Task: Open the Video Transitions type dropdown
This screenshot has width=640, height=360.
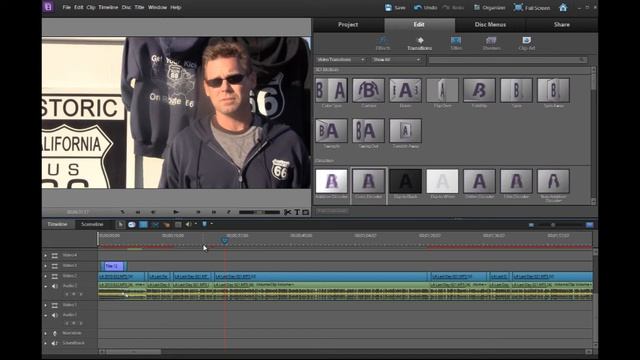Action: point(341,60)
